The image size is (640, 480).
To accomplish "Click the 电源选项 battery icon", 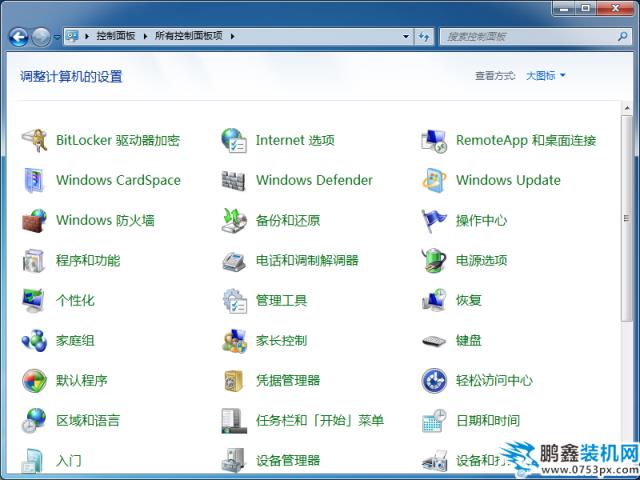I will [x=434, y=260].
